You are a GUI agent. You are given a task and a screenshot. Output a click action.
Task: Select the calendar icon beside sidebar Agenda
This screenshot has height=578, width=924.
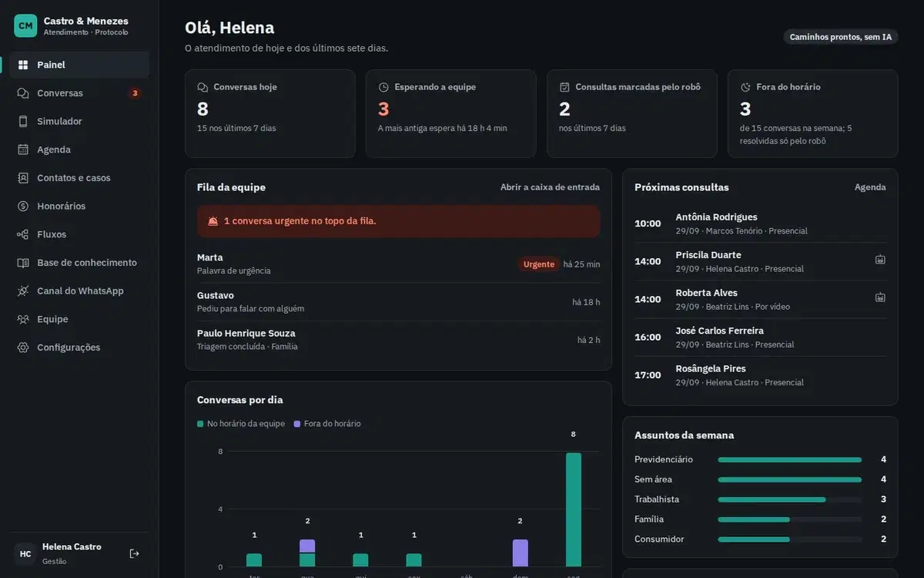[23, 150]
